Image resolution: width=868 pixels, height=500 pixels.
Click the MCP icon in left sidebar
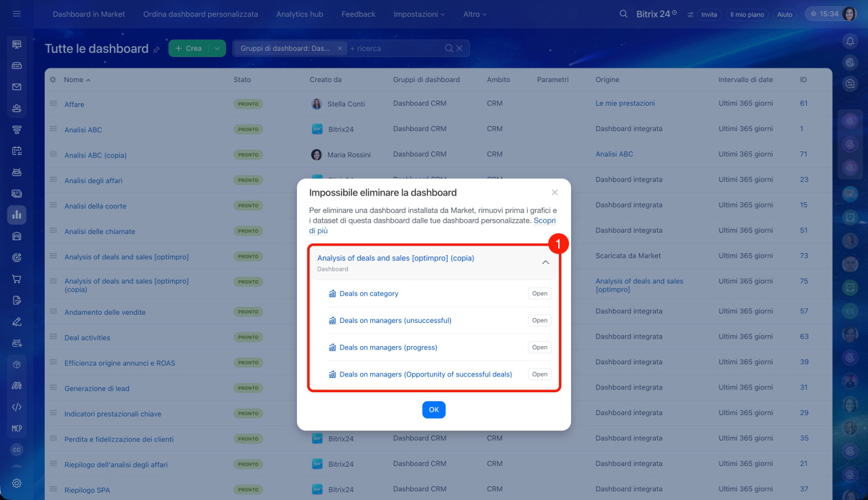click(17, 429)
